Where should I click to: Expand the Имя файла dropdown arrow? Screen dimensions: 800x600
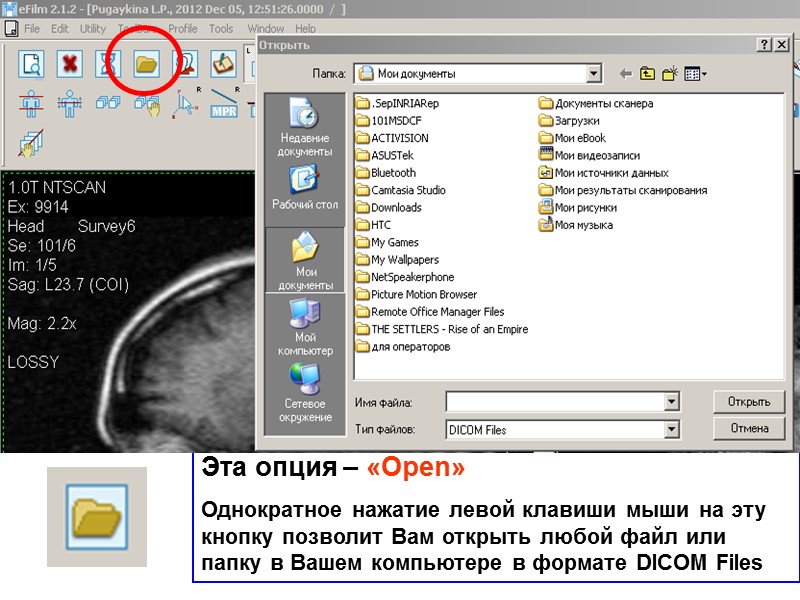(672, 402)
